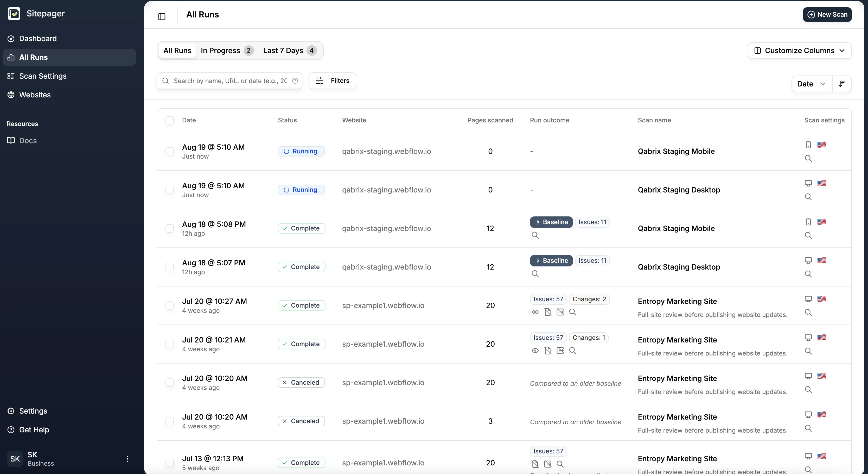The height and width of the screenshot is (474, 868).
Task: Click the Jul 20 10:27 AM sp-example1.webflow.io website cell
Action: (383, 305)
